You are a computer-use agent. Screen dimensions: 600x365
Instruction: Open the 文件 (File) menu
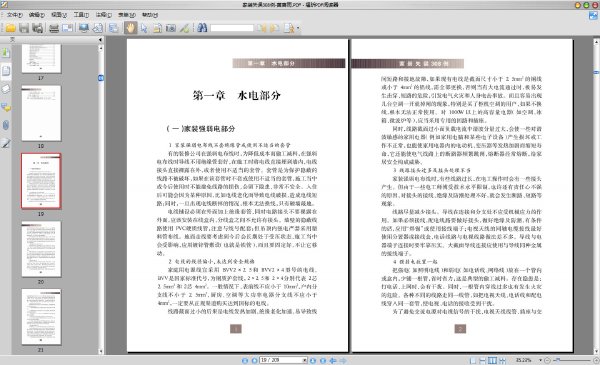[14, 15]
